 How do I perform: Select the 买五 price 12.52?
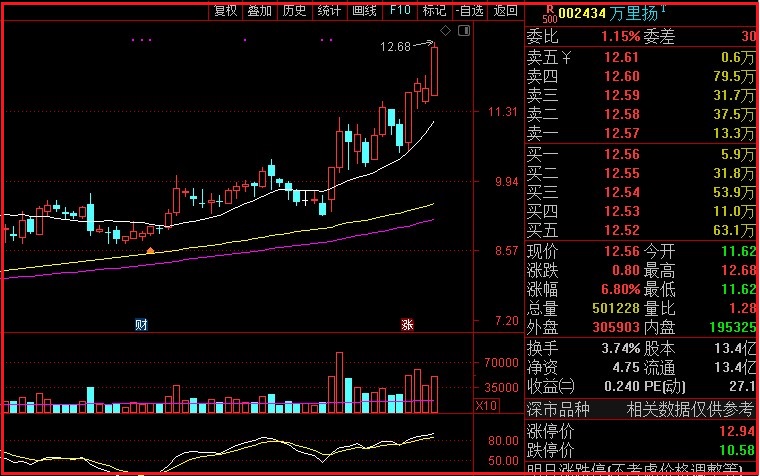621,230
